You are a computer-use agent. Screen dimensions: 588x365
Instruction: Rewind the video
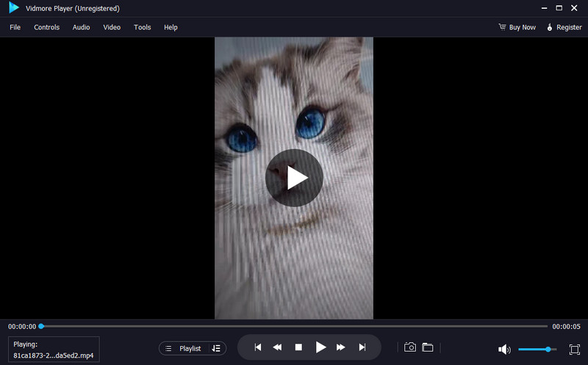click(278, 347)
